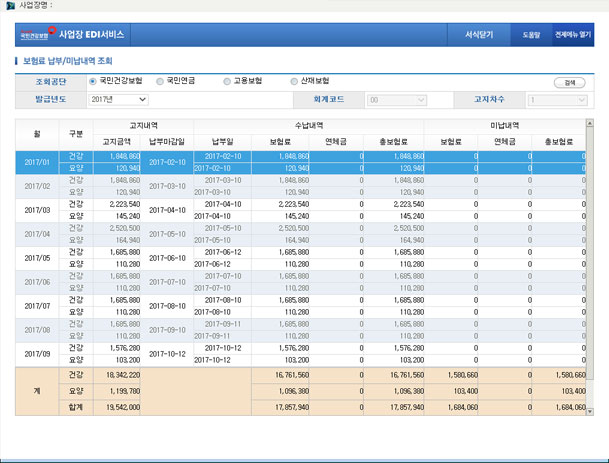Select the 2017/06 month row cell
The width and height of the screenshot is (609, 463).
point(37,282)
